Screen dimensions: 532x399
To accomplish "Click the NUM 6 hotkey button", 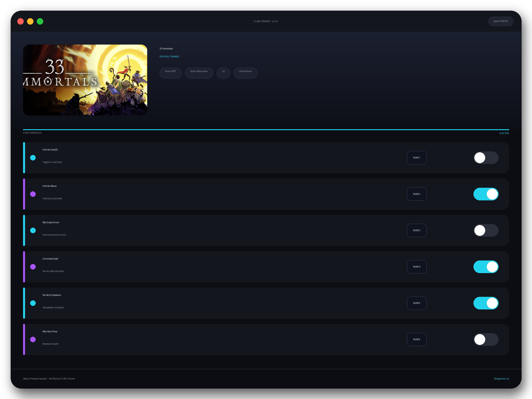I will click(x=417, y=339).
